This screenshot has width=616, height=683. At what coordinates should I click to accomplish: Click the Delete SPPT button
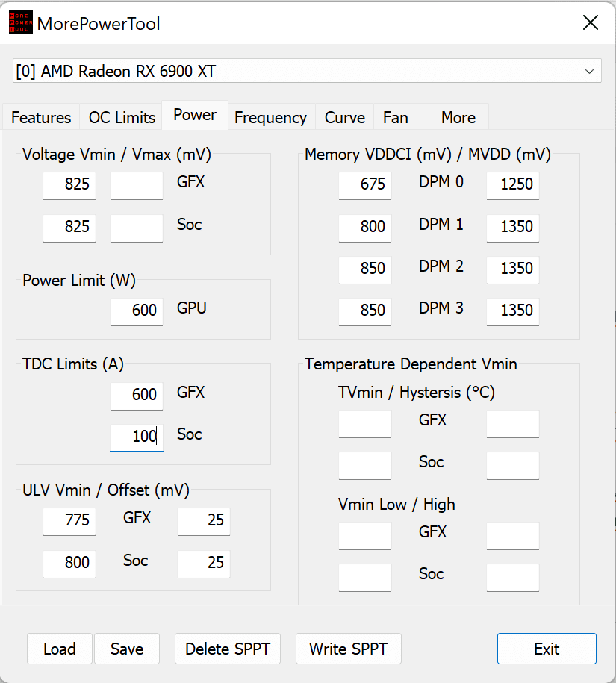click(228, 649)
